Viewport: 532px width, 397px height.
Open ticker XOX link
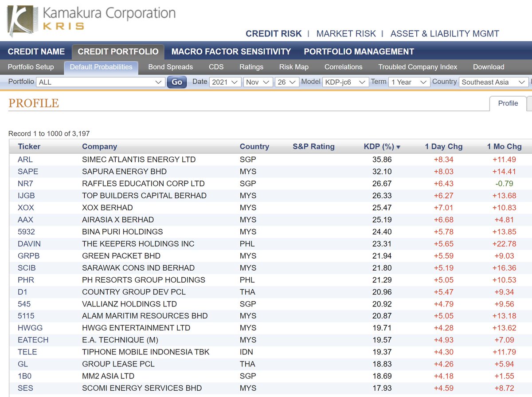(x=26, y=208)
